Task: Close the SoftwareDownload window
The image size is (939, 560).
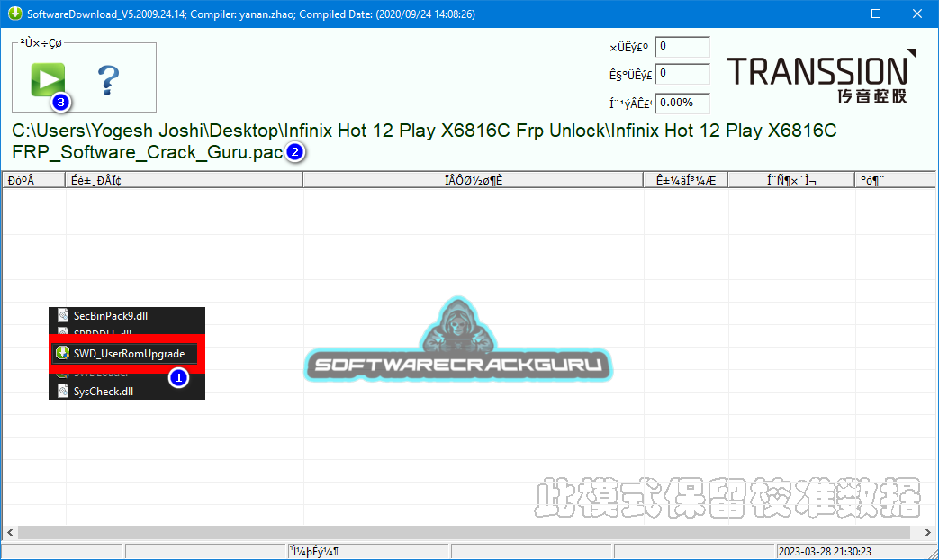Action: [916, 14]
